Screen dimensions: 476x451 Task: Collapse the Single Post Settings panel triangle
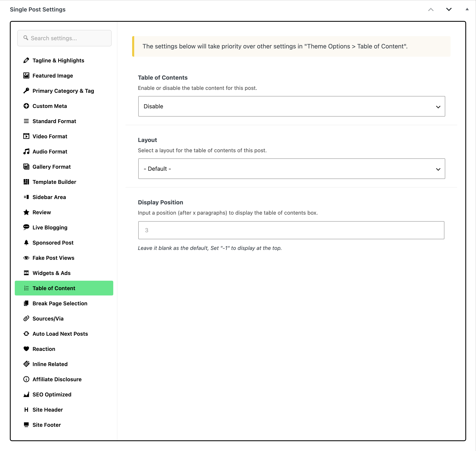click(467, 9)
